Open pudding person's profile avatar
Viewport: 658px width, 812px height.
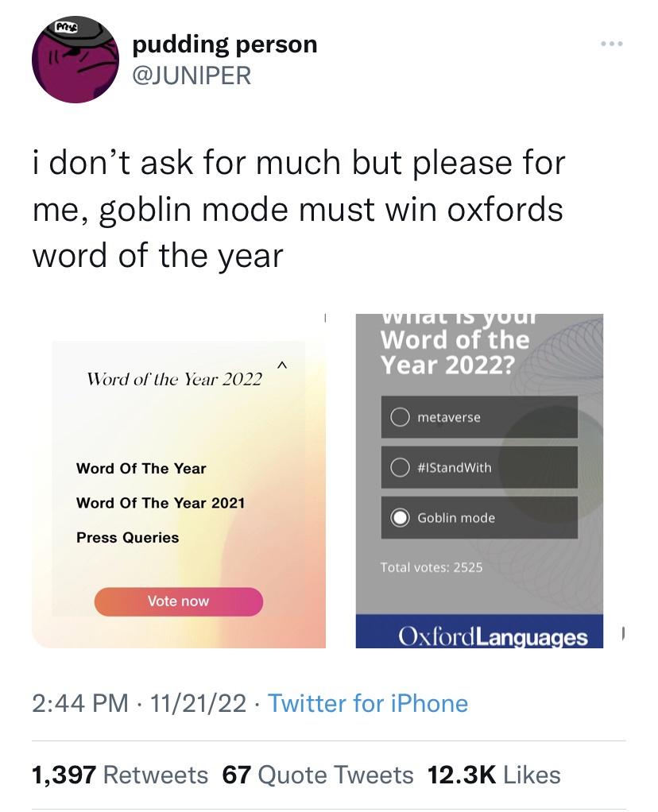[75, 60]
